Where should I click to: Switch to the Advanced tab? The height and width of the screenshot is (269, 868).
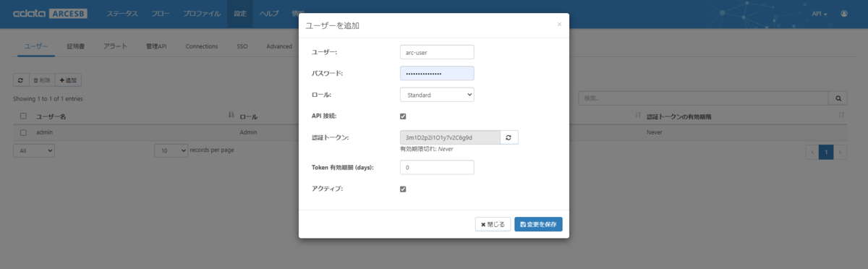[x=279, y=46]
